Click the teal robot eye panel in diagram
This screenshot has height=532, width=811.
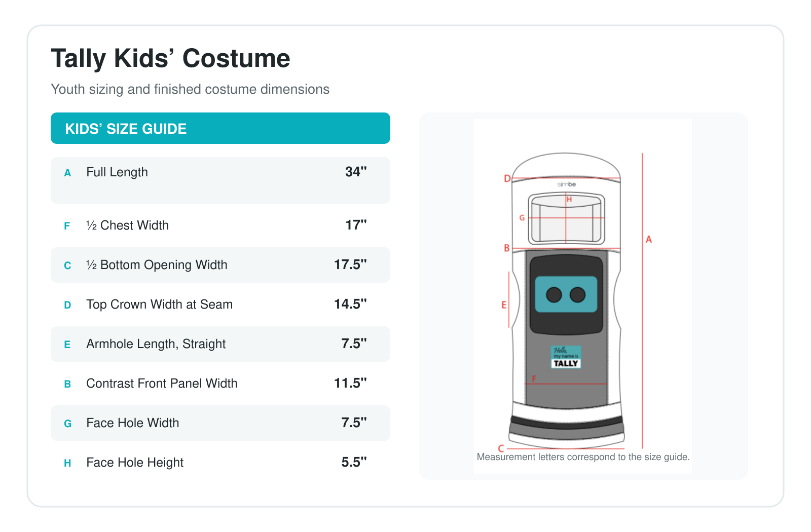[x=566, y=294]
